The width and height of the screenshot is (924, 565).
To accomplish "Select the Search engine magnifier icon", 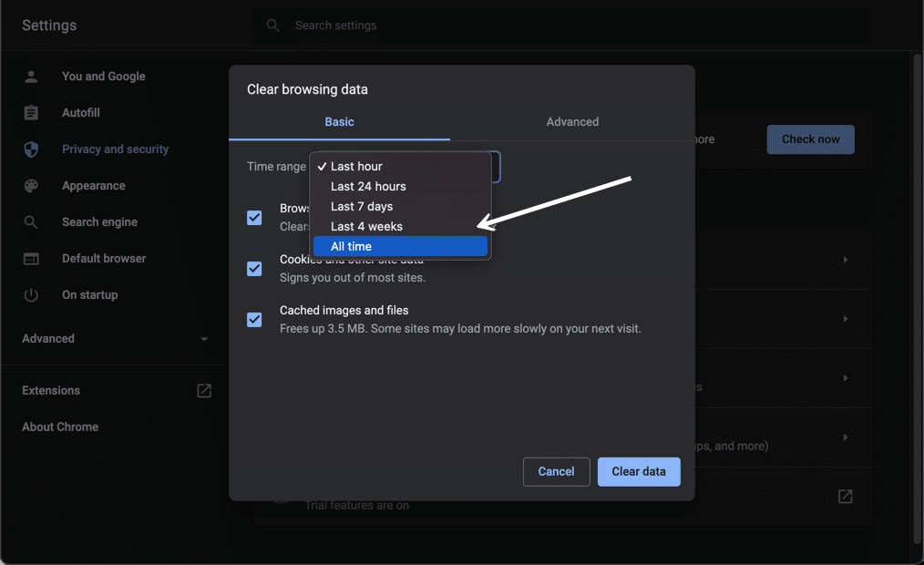I will (x=31, y=222).
